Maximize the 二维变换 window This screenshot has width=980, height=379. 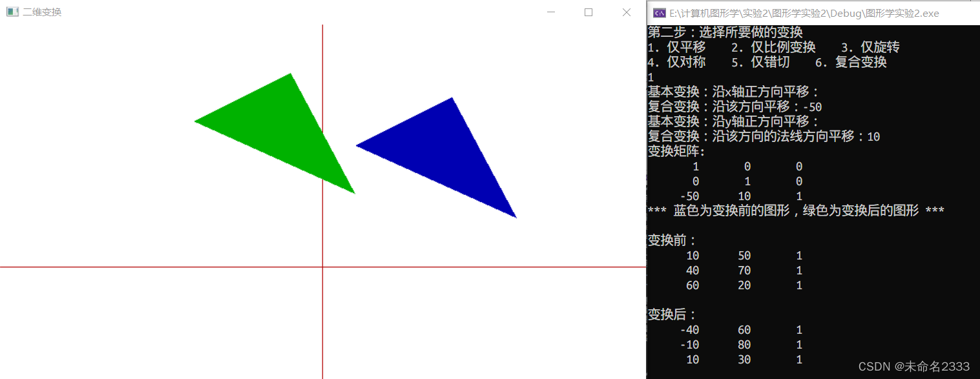click(x=589, y=12)
